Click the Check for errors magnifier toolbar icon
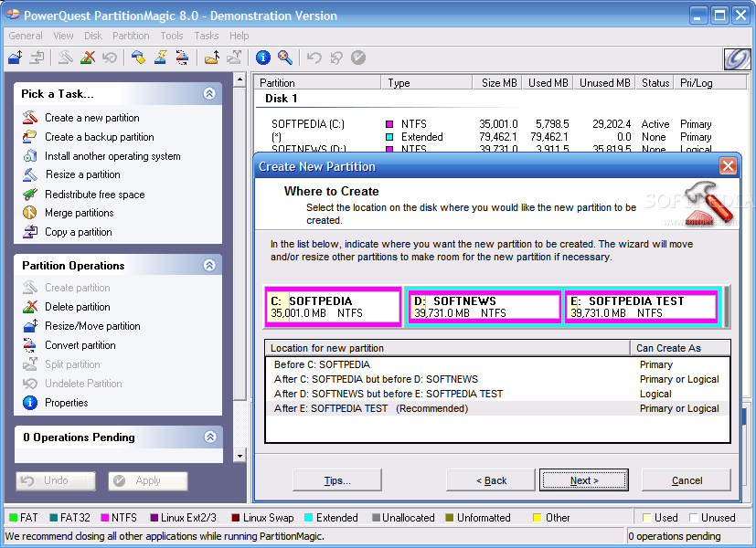This screenshot has width=756, height=548. pos(285,58)
